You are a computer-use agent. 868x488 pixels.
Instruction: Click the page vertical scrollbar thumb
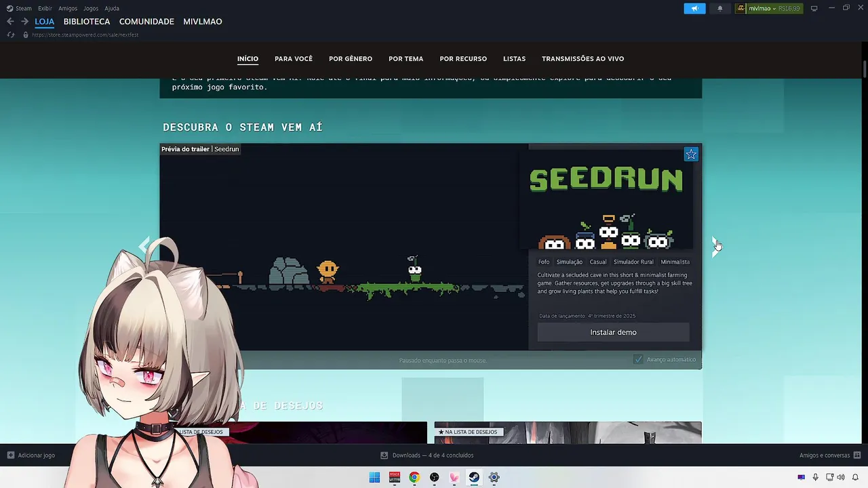[x=865, y=70]
